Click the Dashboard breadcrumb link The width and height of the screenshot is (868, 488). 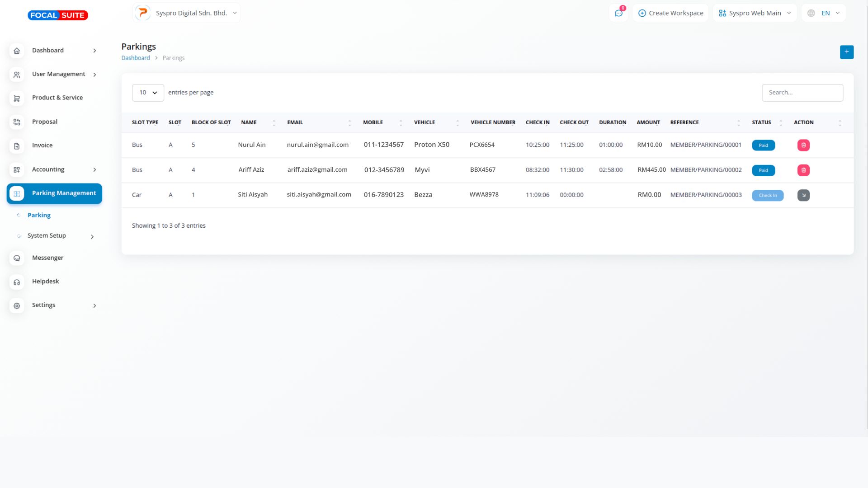tap(135, 58)
